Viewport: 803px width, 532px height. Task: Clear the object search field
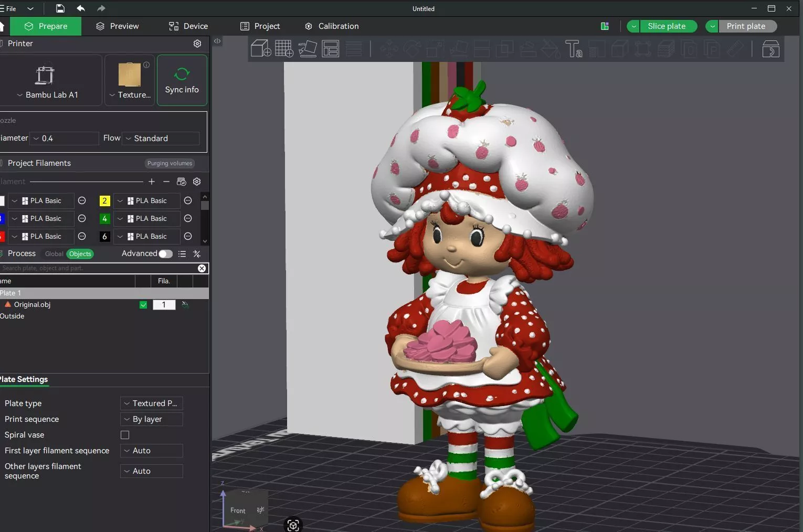pyautogui.click(x=202, y=268)
